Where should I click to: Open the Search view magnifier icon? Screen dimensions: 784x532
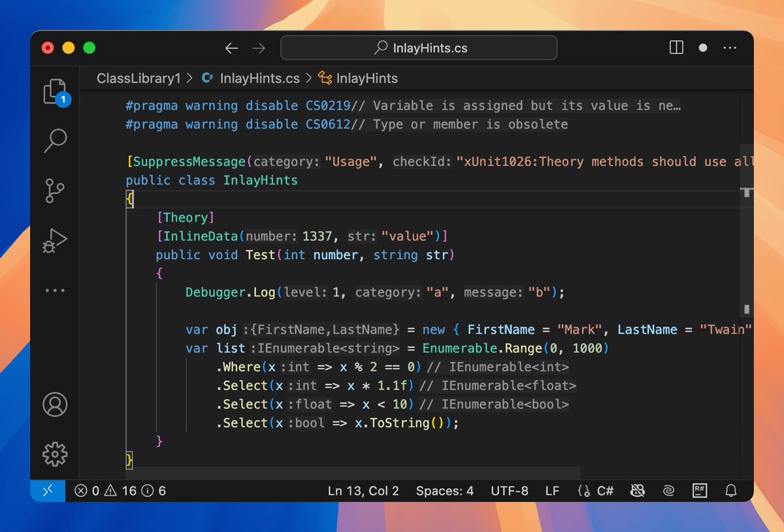point(55,140)
